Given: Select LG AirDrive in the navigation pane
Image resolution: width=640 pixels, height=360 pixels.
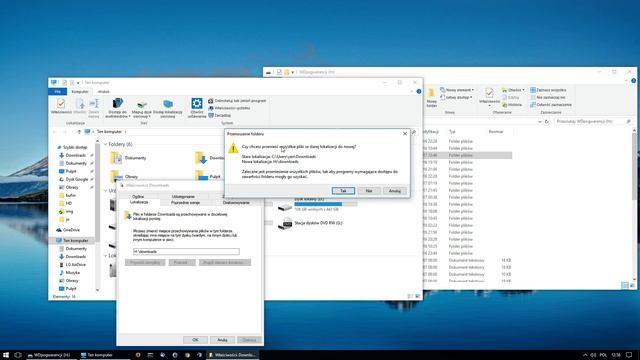Looking at the screenshot, I should [x=73, y=264].
